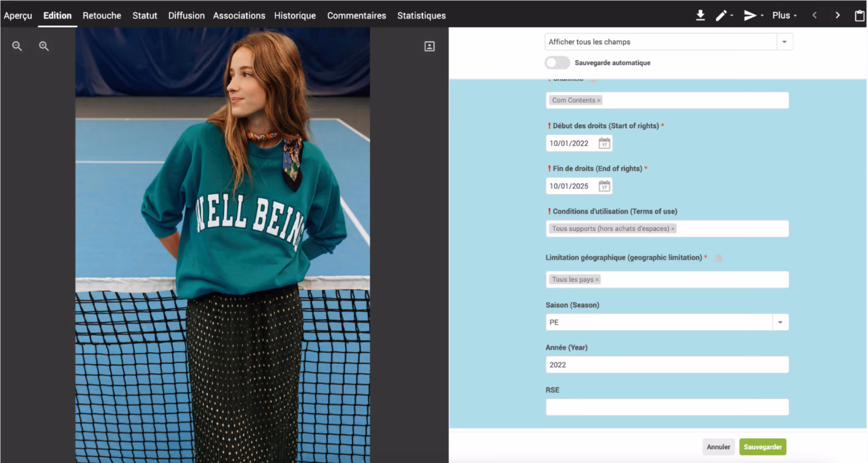Remove the Tous supports tag
The width and height of the screenshot is (868, 463).
(673, 229)
